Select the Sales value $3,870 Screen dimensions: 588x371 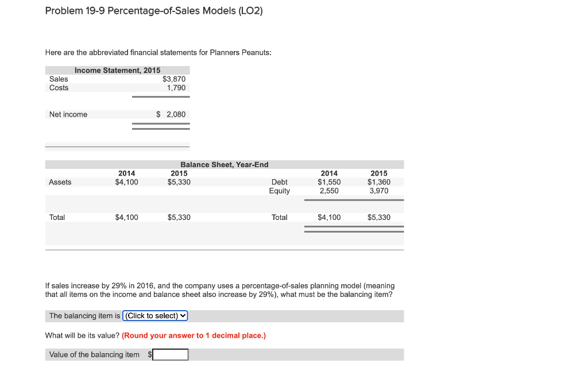(174, 79)
